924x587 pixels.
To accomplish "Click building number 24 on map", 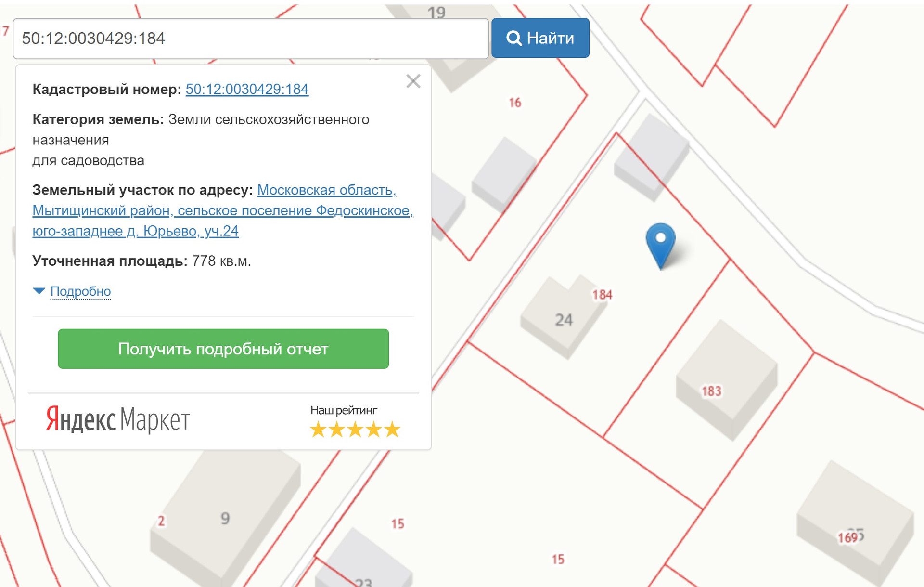I will tap(564, 320).
